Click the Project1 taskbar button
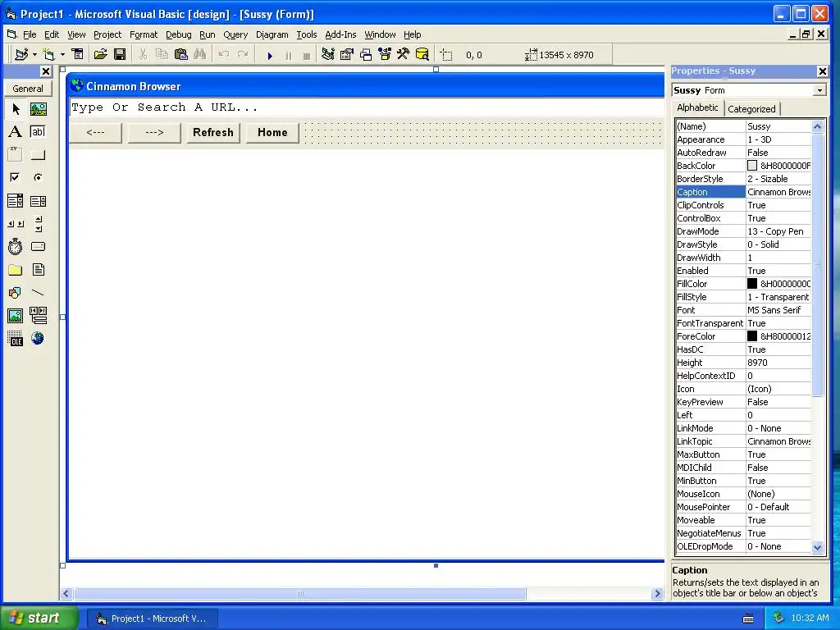 tap(152, 619)
